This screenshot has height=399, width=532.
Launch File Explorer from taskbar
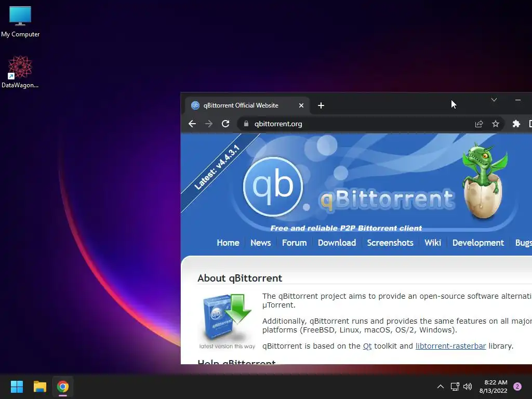click(x=39, y=387)
